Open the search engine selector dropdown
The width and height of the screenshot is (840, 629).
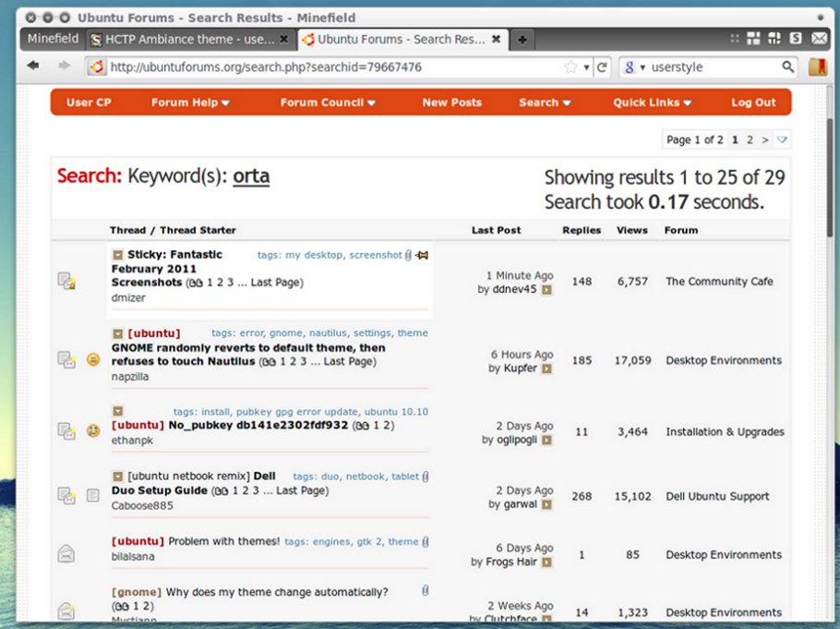pyautogui.click(x=633, y=67)
